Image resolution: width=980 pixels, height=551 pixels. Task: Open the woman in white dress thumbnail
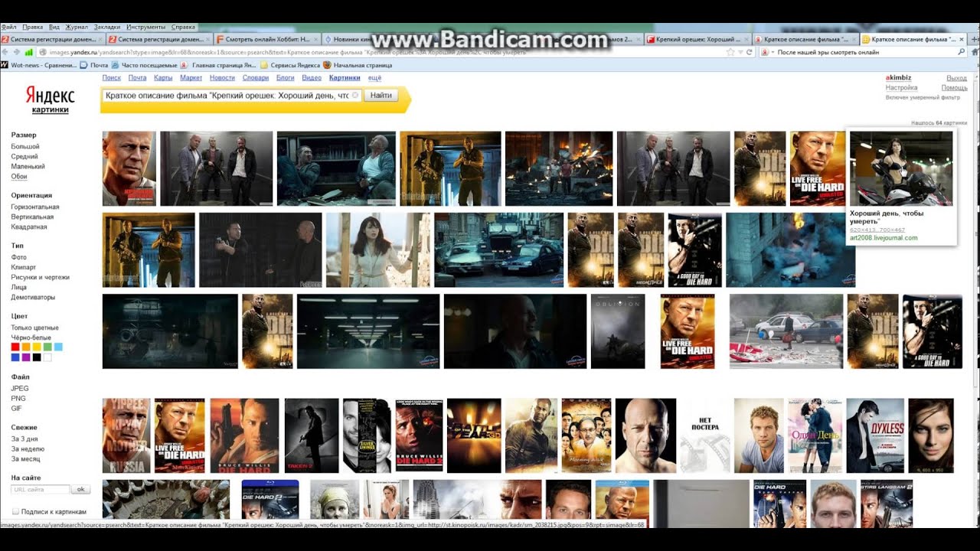(378, 250)
